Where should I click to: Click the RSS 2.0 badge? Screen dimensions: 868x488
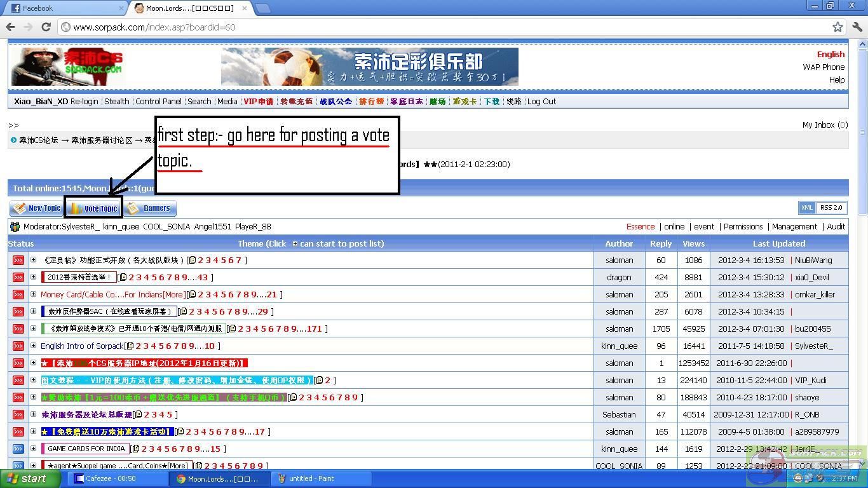pyautogui.click(x=831, y=208)
